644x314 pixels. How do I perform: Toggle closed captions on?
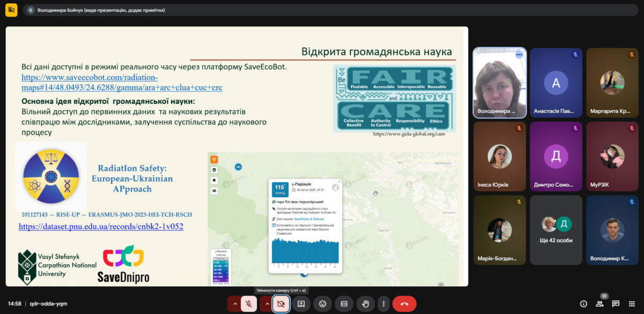click(x=344, y=304)
